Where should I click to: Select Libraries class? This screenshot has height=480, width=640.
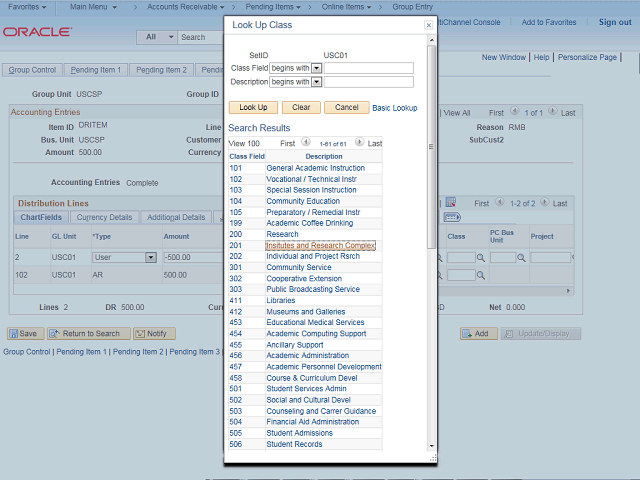pyautogui.click(x=281, y=300)
